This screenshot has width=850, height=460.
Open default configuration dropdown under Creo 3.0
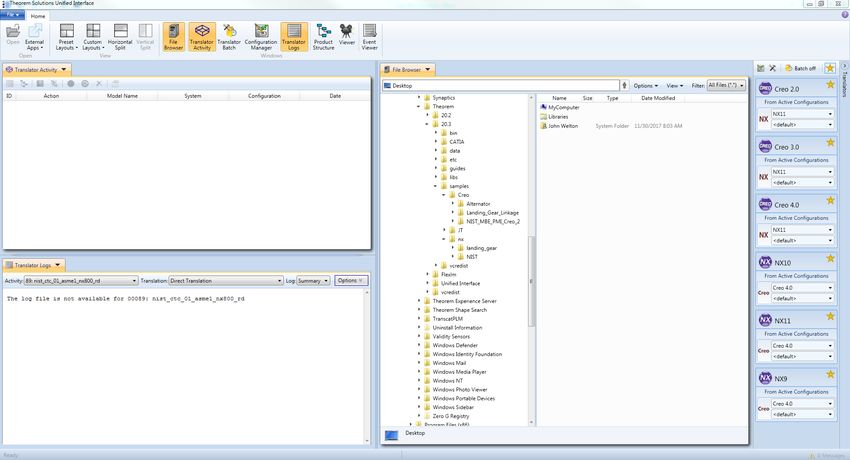(802, 183)
